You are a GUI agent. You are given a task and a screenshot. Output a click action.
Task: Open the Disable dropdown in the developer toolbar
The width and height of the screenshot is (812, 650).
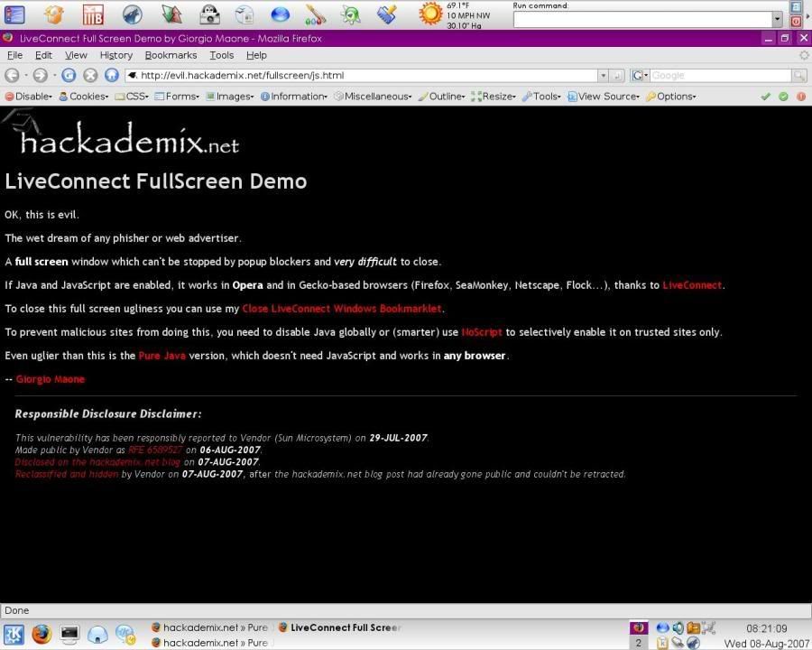coord(29,97)
